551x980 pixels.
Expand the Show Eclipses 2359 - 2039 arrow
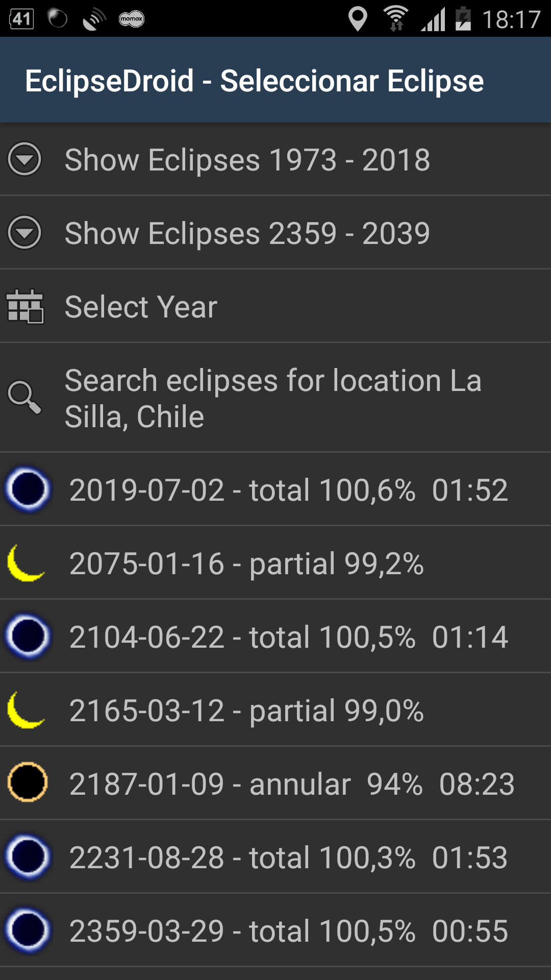point(24,233)
